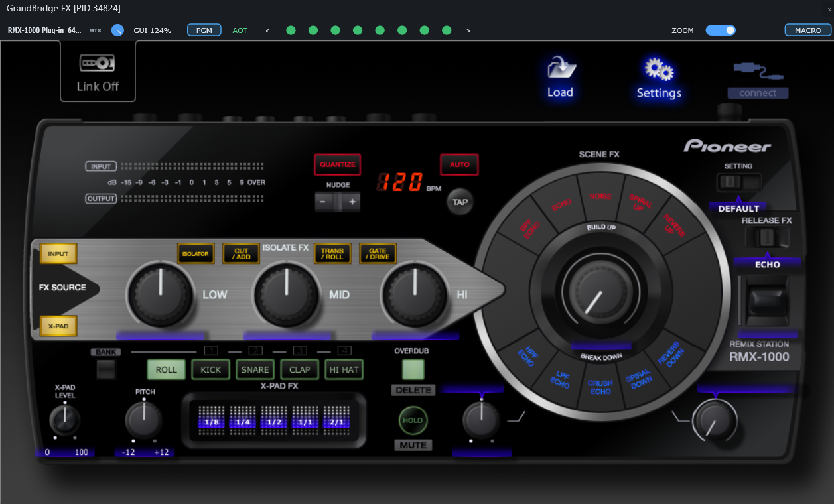Select the HI HAT X-Pad button
The width and height of the screenshot is (834, 504).
tap(344, 369)
